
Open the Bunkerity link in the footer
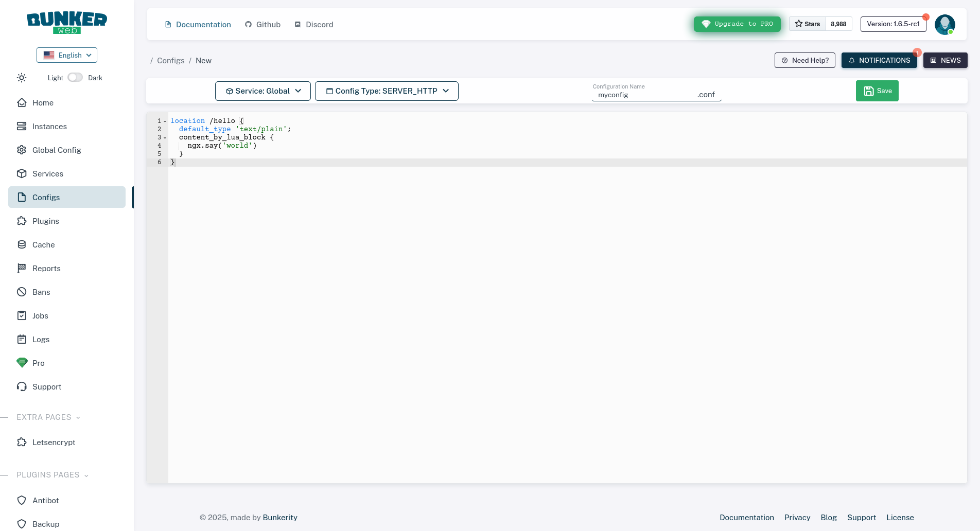click(280, 517)
